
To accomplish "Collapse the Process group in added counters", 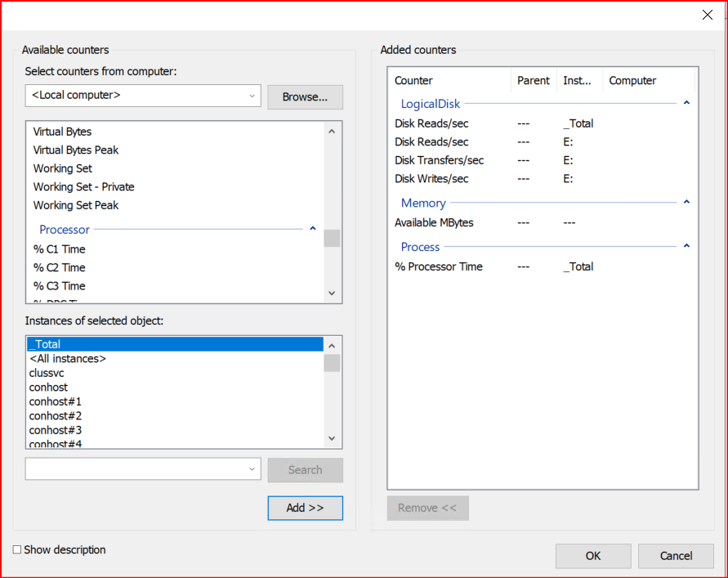I will 686,246.
